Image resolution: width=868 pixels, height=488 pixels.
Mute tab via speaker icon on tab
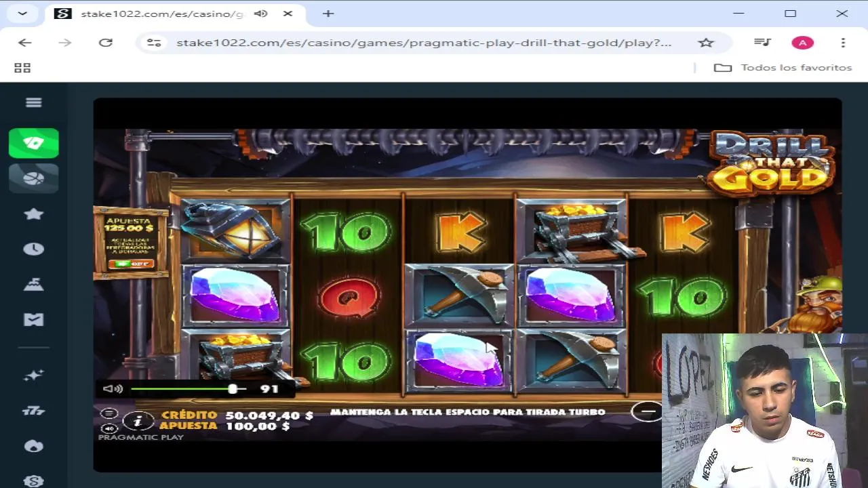(261, 14)
